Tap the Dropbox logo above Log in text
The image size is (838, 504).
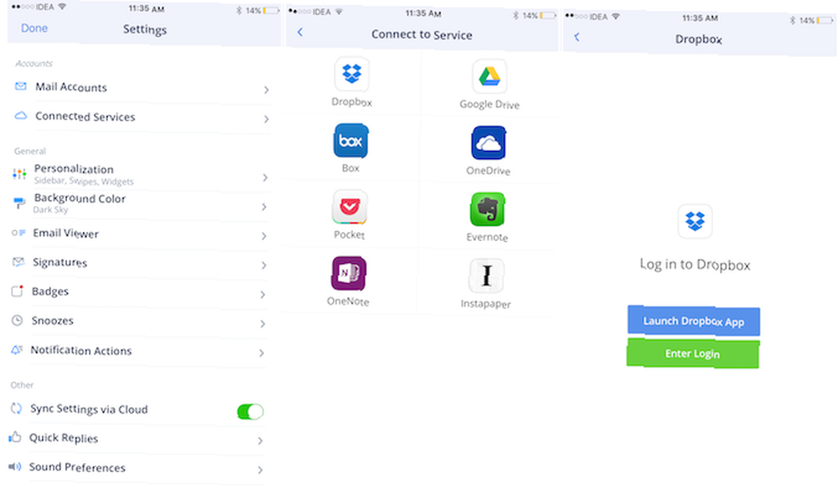point(695,221)
